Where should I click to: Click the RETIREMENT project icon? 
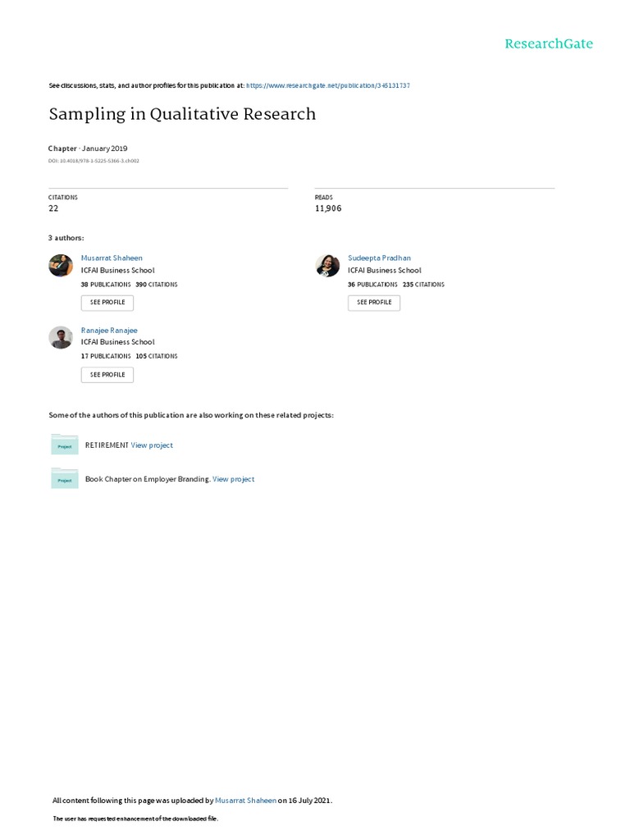click(x=65, y=445)
